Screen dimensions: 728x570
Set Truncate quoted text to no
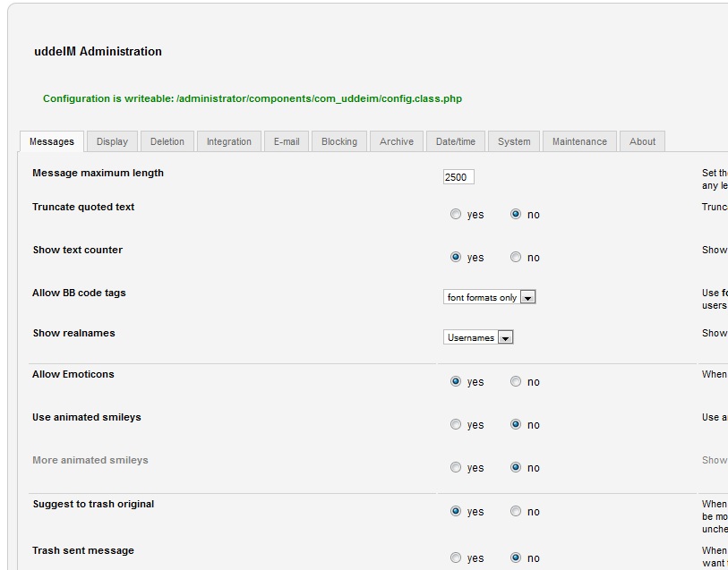(516, 214)
